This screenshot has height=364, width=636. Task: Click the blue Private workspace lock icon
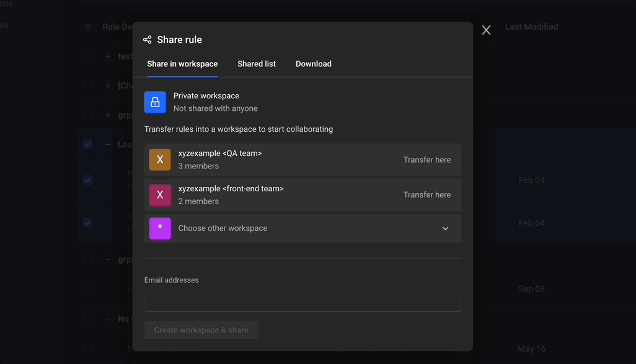155,102
